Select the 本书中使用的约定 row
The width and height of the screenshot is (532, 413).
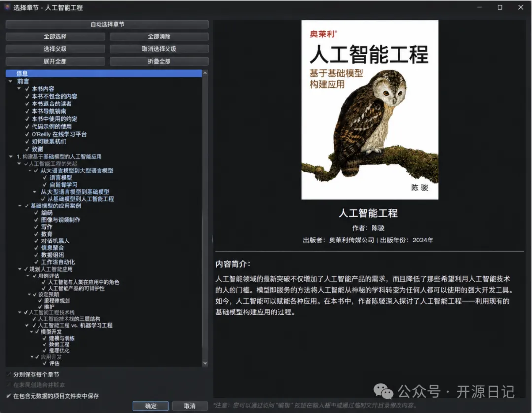tap(54, 119)
